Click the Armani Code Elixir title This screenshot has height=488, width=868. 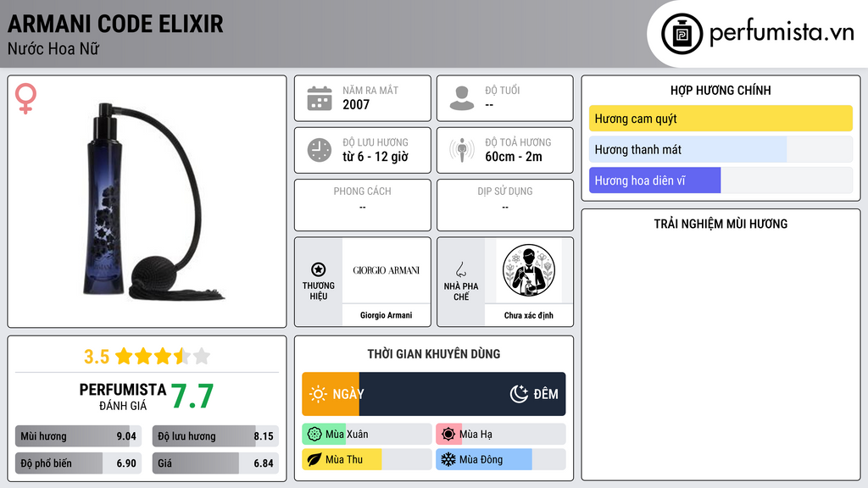click(x=115, y=24)
